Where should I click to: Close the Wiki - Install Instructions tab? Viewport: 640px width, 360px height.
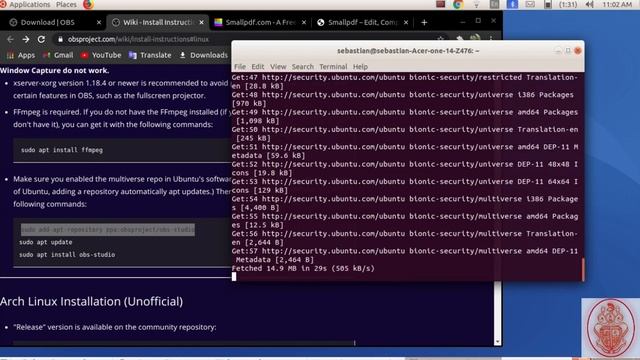point(201,22)
